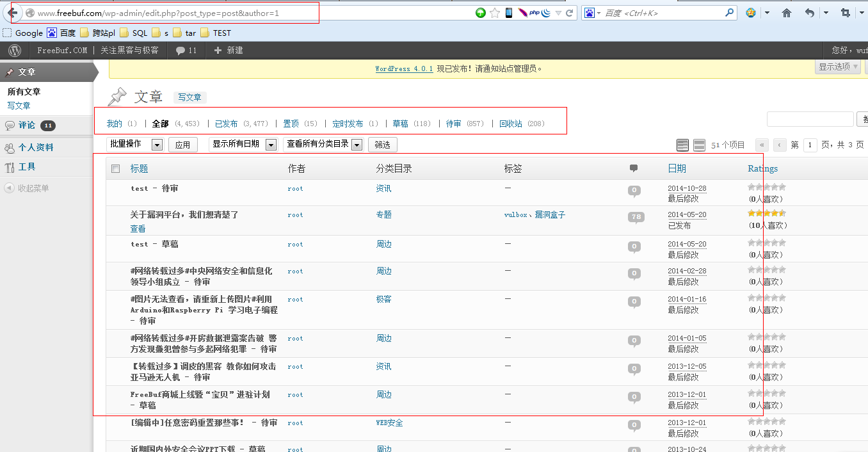Open the comments bubble showing 11 in admin bar
Image resolution: width=868 pixels, height=452 pixels.
[x=186, y=50]
